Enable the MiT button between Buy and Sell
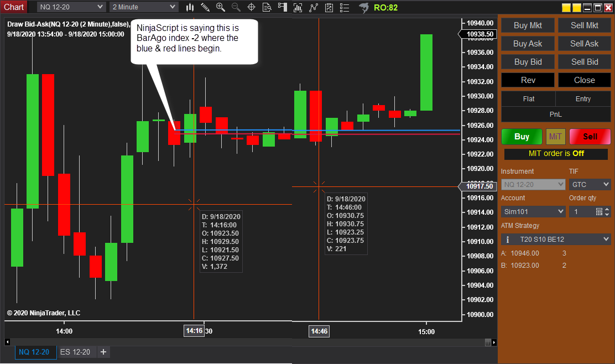Screen dimensions: 615x364 (x=555, y=136)
